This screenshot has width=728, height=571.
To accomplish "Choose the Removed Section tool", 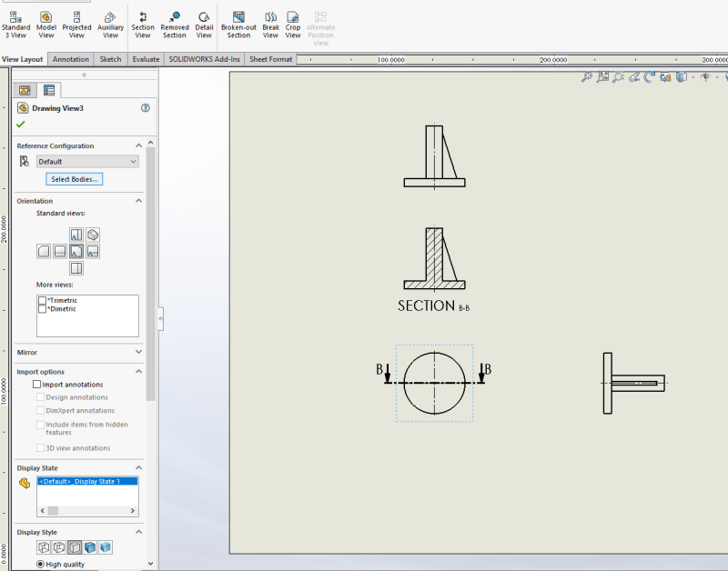I will point(175,25).
